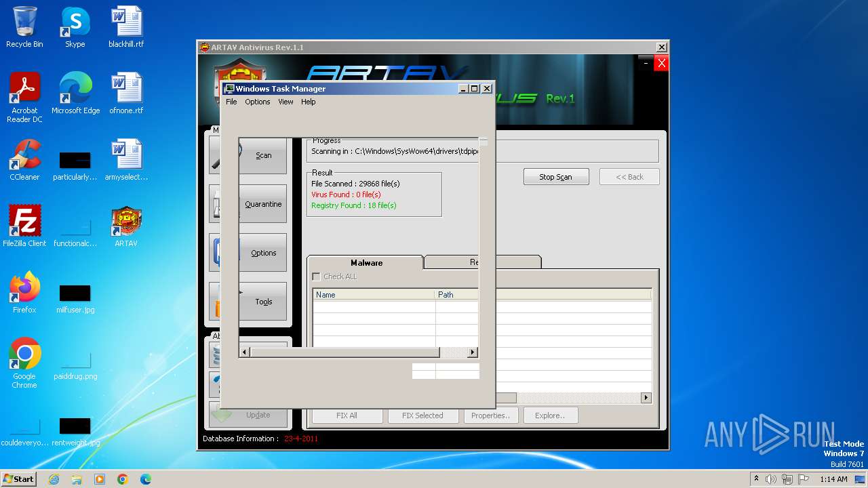
Task: Click the Scan sidebar button
Action: (x=263, y=155)
